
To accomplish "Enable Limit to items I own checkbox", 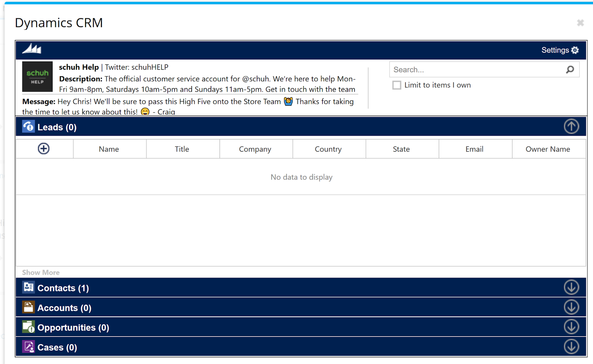I will [x=397, y=85].
